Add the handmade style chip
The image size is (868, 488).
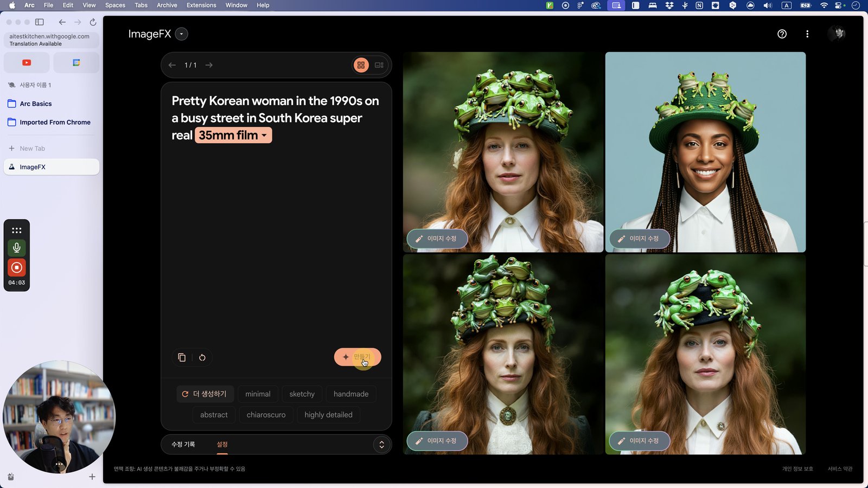point(351,394)
